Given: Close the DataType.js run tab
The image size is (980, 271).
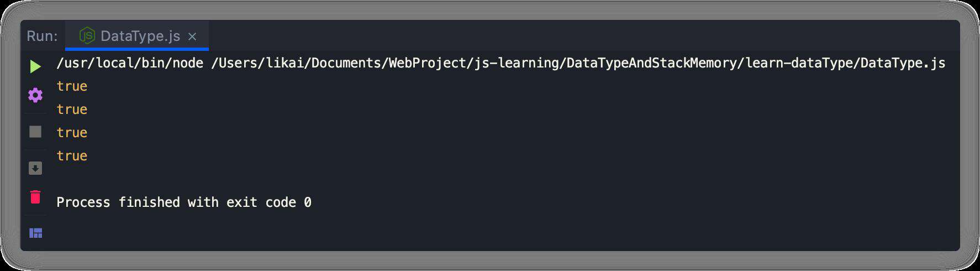Looking at the screenshot, I should pos(192,37).
